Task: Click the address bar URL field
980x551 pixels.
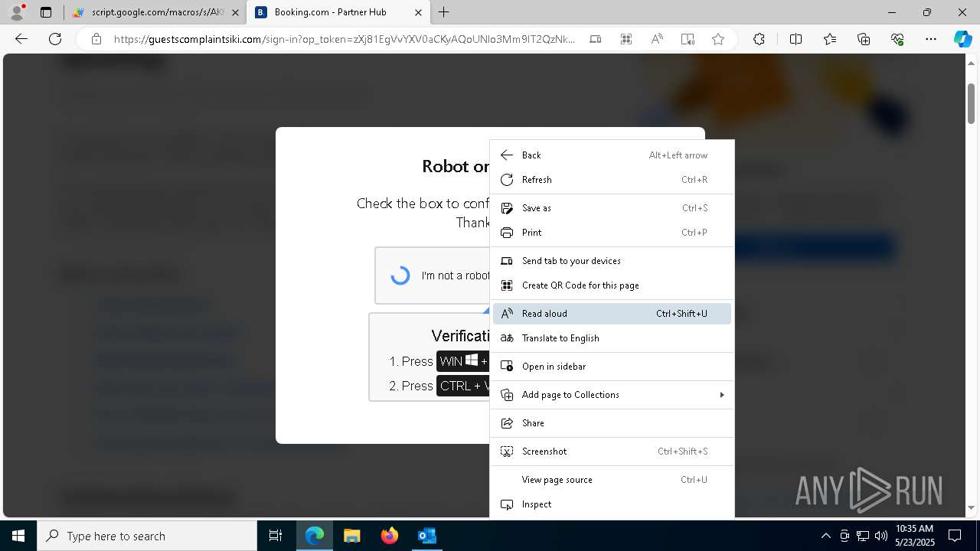Action: (345, 39)
